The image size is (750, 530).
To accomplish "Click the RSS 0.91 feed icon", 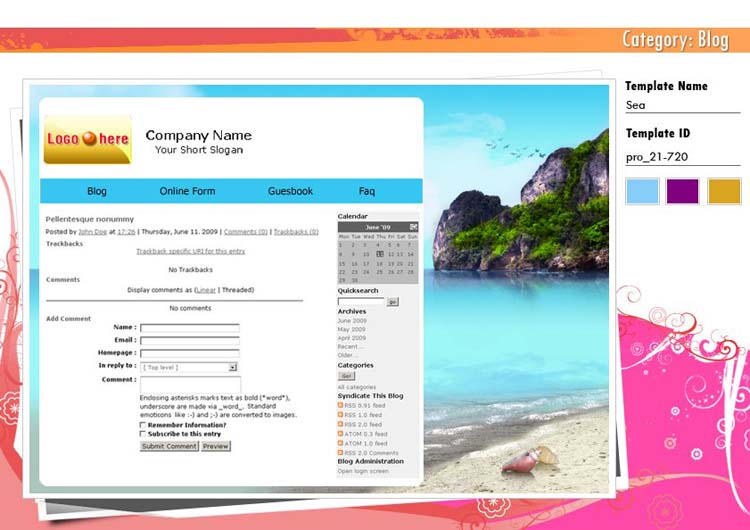I will click(341, 405).
